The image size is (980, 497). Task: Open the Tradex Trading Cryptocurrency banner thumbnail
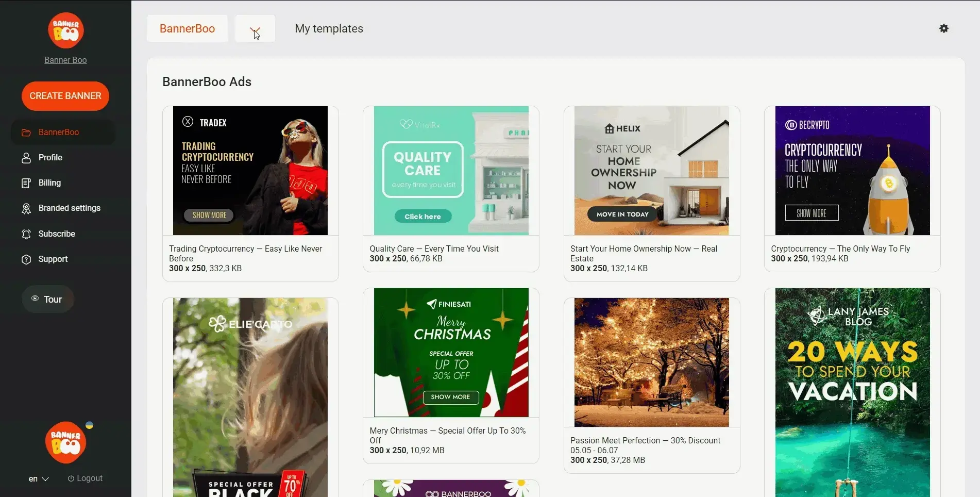tap(250, 171)
